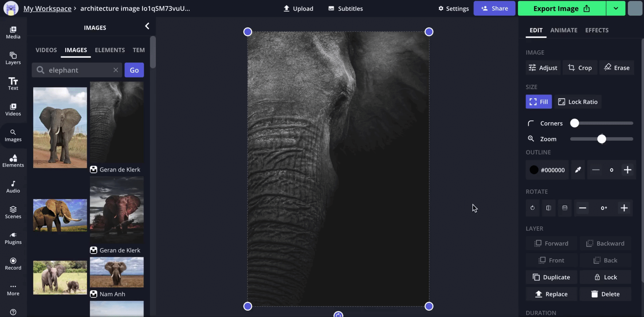Switch to the Animate tab
This screenshot has height=317, width=644.
(563, 30)
